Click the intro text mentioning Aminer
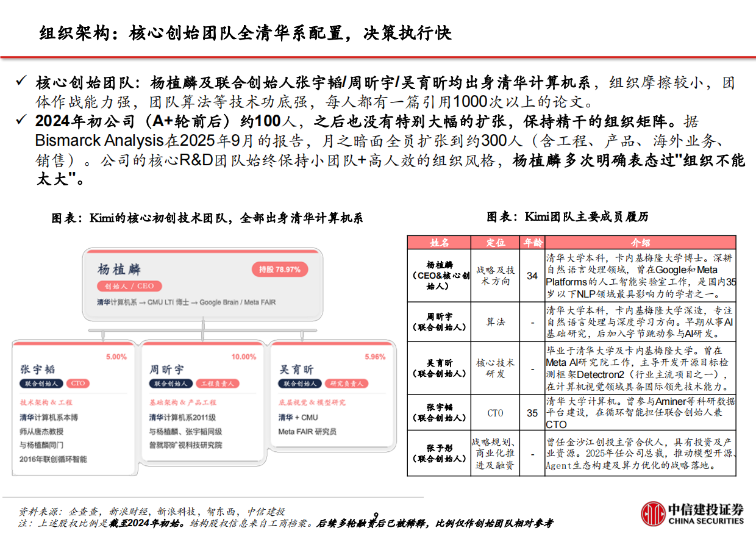The width and height of the screenshot is (756, 536). coord(640,413)
